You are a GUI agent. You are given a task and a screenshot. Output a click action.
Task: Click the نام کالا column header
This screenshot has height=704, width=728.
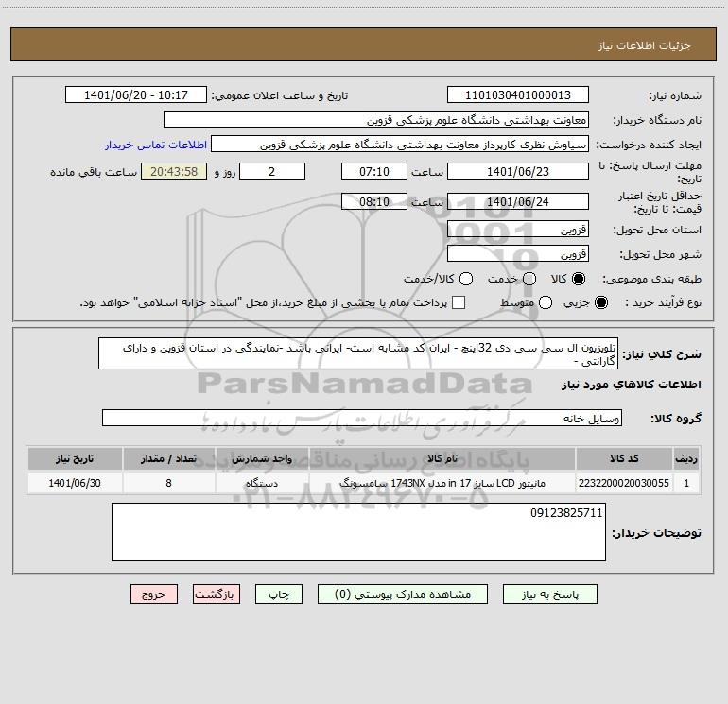click(x=442, y=458)
